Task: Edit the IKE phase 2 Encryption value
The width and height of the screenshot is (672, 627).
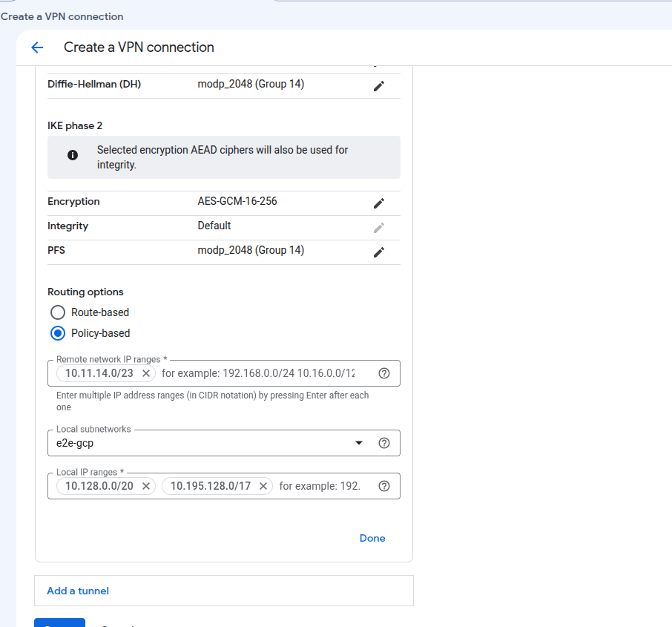Action: point(379,203)
